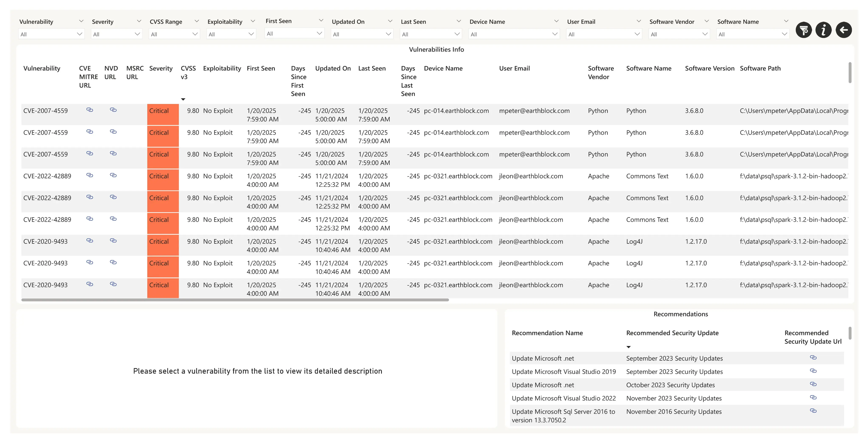Open CVE MITRE link in first CVE-2007-4559 row
The image size is (868, 443).
(90, 110)
